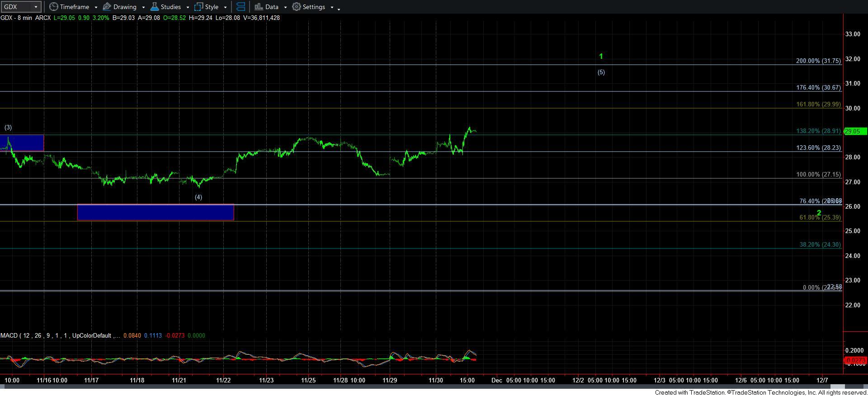Viewport: 868px width, 396px height.
Task: Select the 176.40% (30.67) Fibonacci label
Action: [x=818, y=87]
